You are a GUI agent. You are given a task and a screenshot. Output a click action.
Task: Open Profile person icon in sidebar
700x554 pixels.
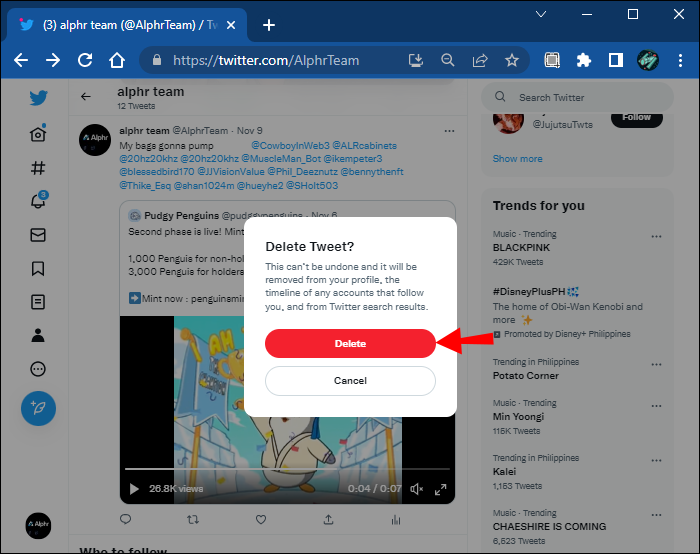coord(38,335)
